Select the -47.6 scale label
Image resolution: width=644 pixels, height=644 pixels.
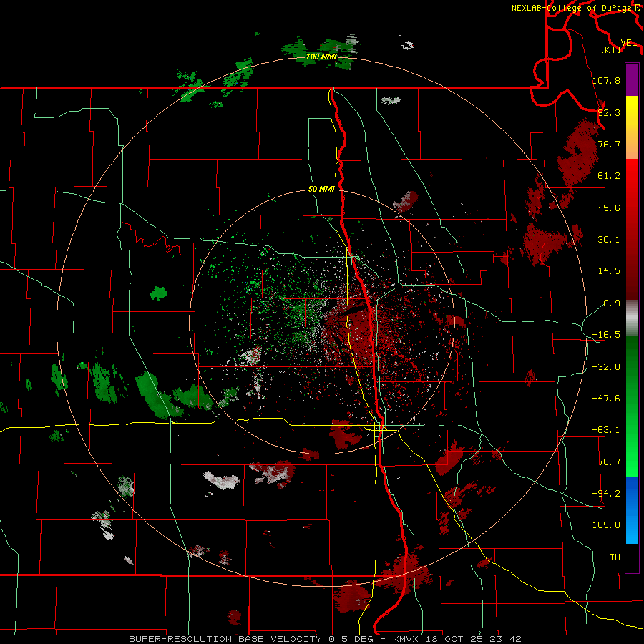(606, 399)
